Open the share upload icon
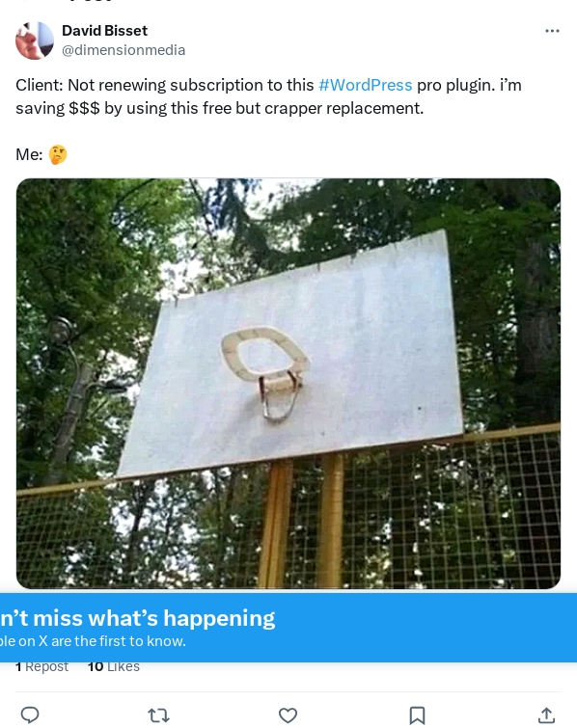 click(546, 715)
